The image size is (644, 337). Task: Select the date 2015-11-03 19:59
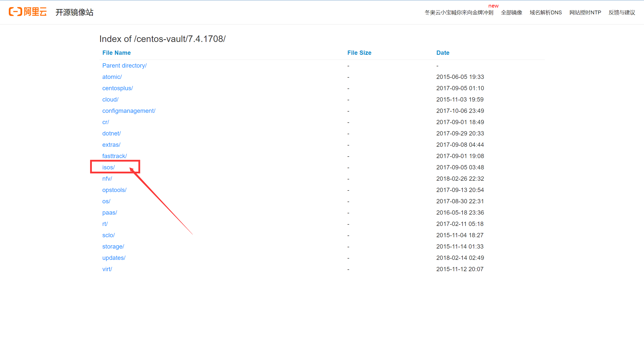[460, 100]
